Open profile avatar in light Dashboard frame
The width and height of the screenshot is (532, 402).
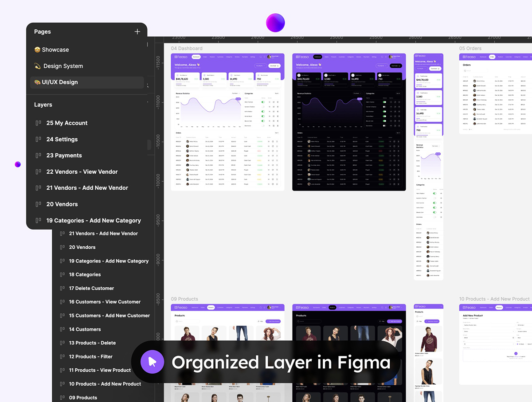pyautogui.click(x=269, y=57)
